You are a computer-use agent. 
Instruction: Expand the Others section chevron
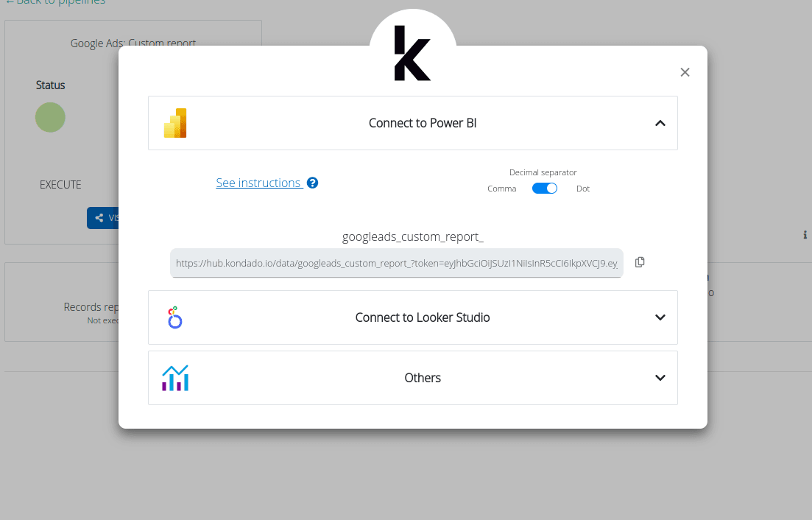pos(660,378)
